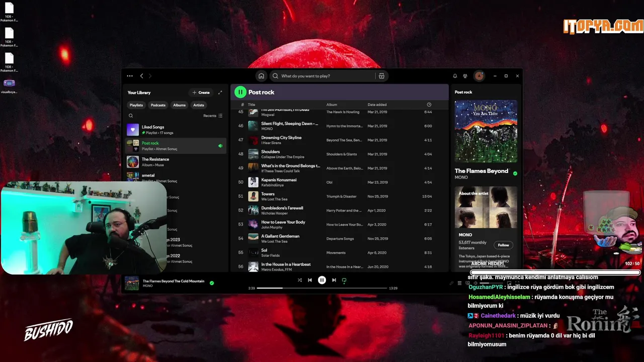Viewport: 644px width, 362px height.
Task: Filter library by Artists
Action: point(199,105)
